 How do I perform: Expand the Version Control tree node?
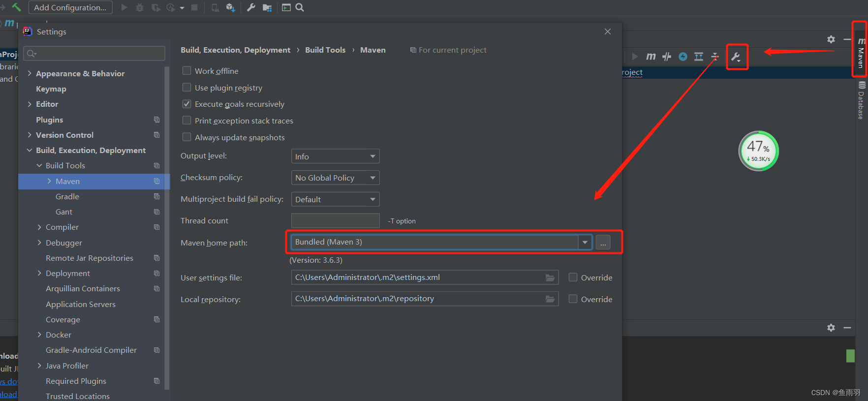click(30, 135)
